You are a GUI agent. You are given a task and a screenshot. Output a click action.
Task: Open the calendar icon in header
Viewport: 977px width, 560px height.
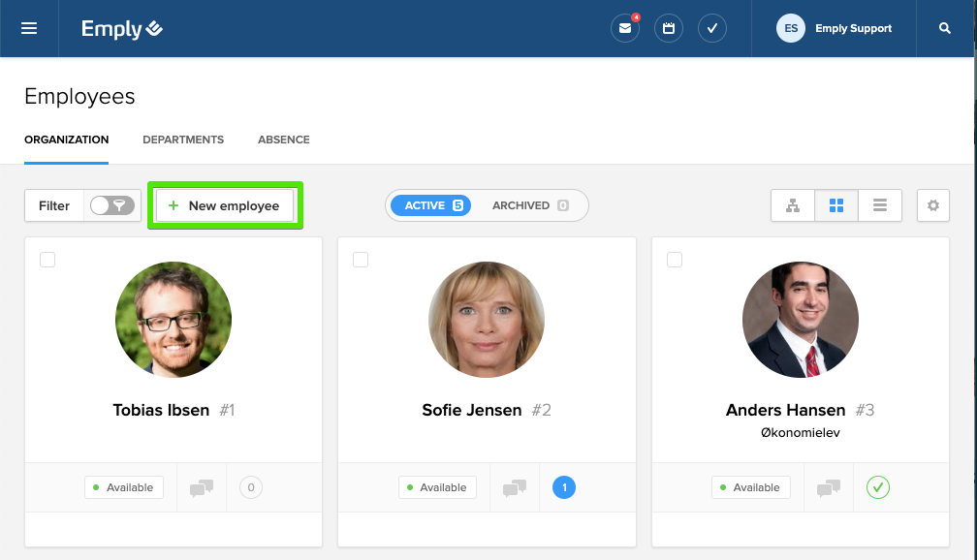[669, 28]
